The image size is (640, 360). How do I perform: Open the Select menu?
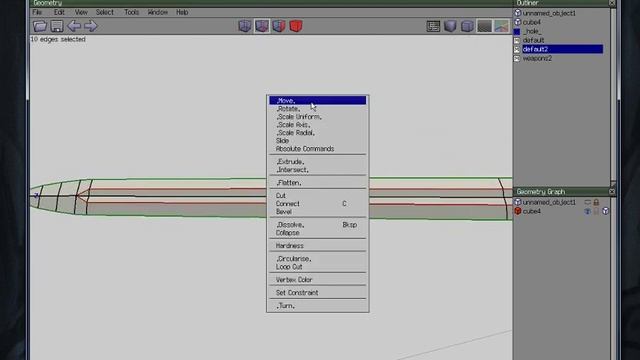pyautogui.click(x=104, y=12)
